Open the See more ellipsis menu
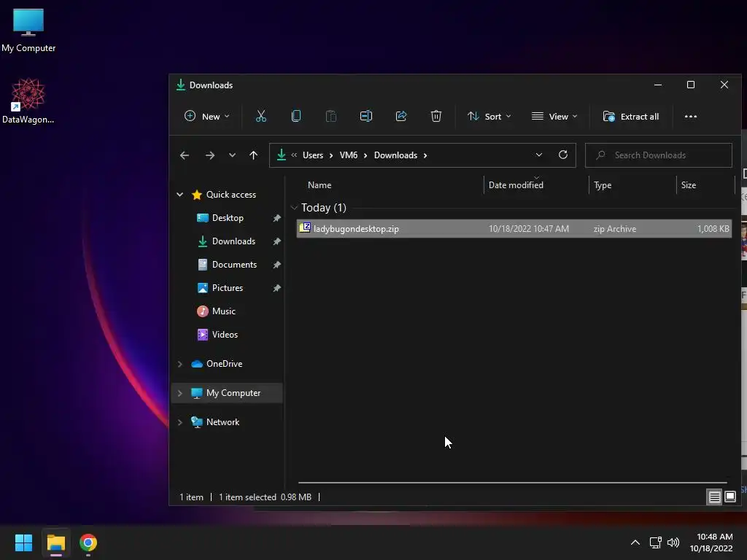 click(690, 116)
